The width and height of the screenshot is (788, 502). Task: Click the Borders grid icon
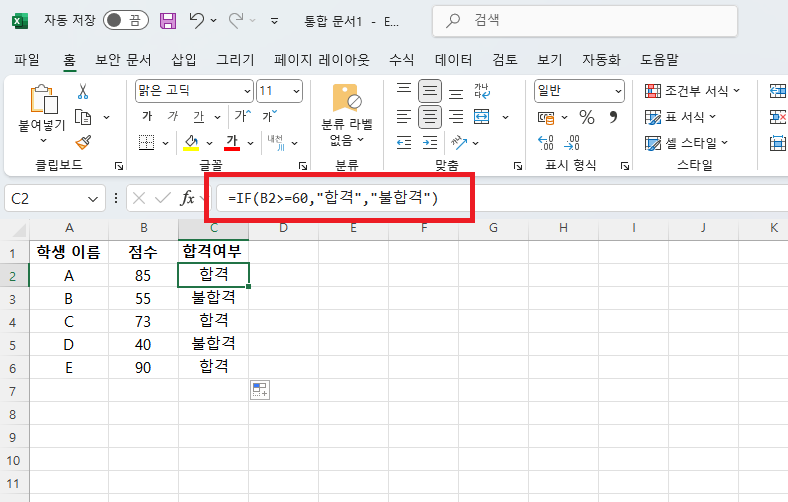point(147,143)
